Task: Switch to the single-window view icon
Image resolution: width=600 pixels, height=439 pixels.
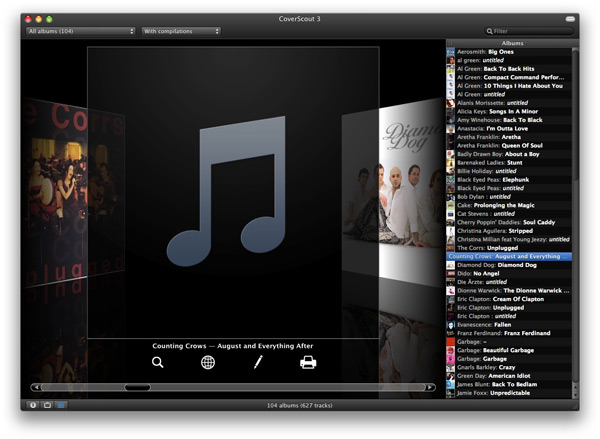Action: pyautogui.click(x=46, y=405)
